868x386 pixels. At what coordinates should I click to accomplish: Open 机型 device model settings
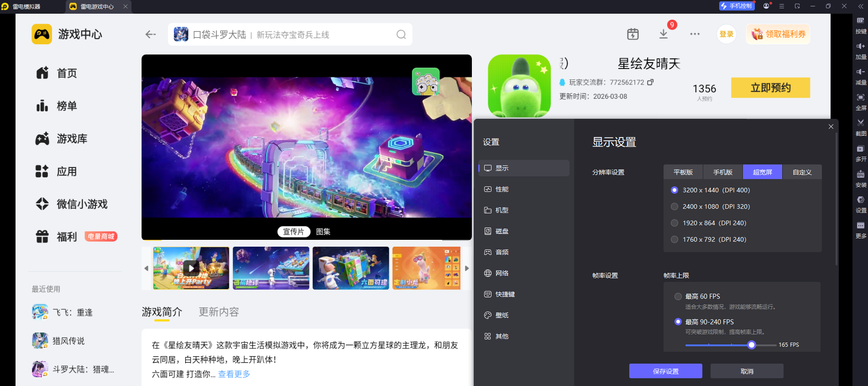524,210
